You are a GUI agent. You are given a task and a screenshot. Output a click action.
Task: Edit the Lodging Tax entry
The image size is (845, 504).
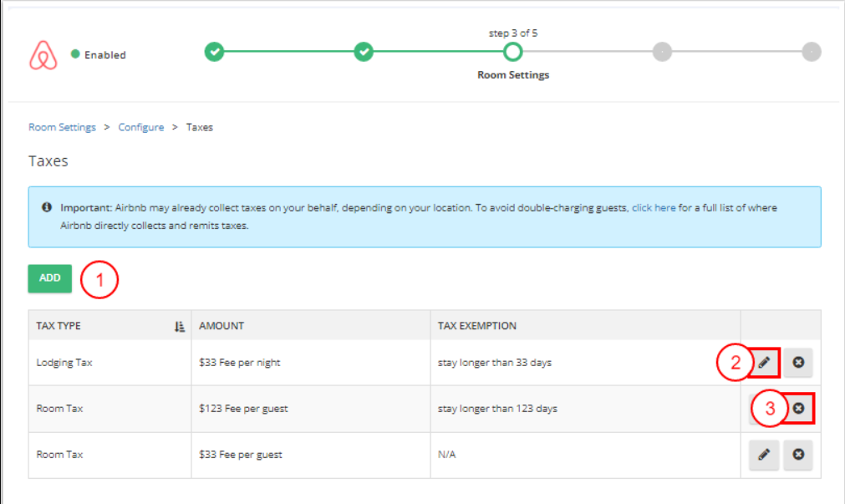click(x=764, y=363)
